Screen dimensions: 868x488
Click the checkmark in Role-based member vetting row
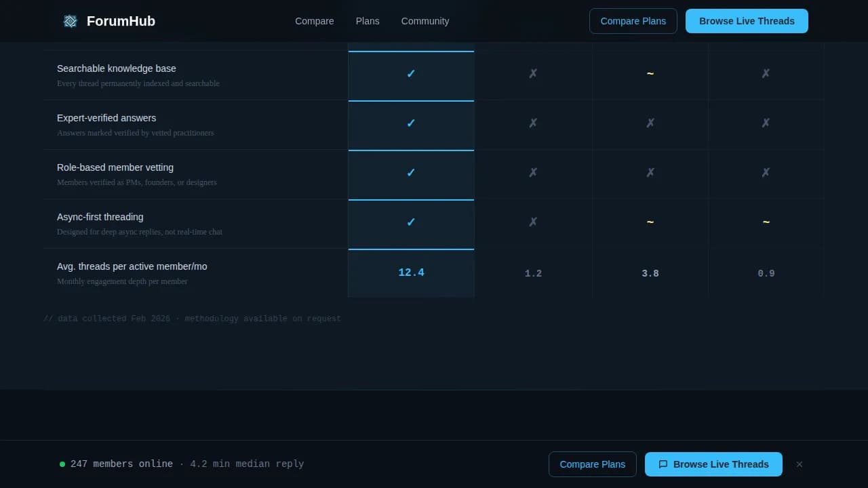410,173
